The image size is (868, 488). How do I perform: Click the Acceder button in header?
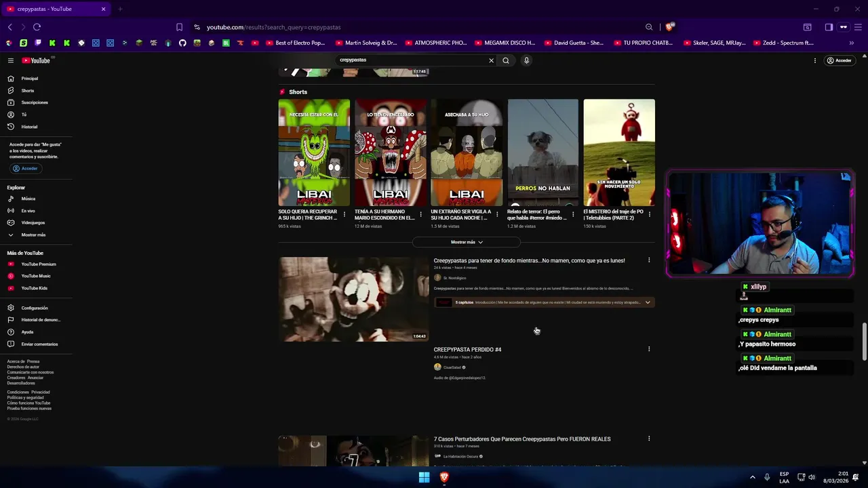(839, 60)
